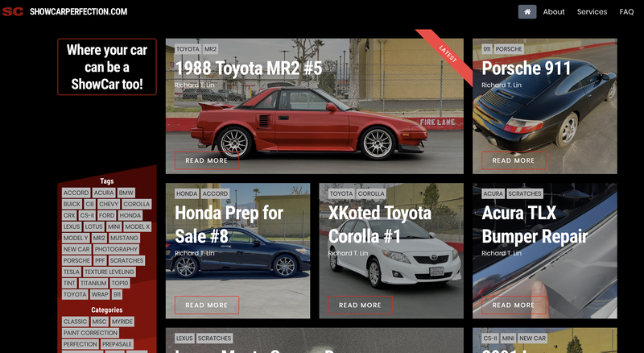Screen dimensions: 644x353
Task: Click the home icon in navigation bar
Action: pyautogui.click(x=527, y=12)
